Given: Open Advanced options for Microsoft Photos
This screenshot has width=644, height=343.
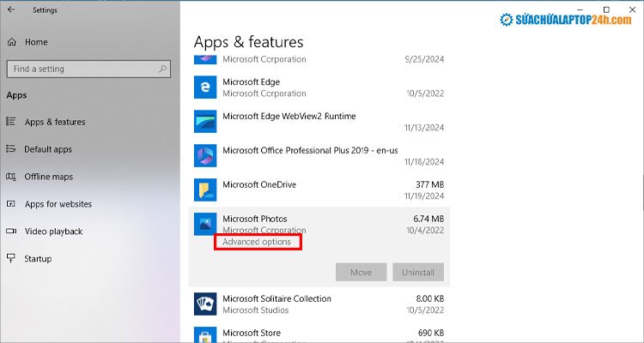Looking at the screenshot, I should pyautogui.click(x=257, y=242).
